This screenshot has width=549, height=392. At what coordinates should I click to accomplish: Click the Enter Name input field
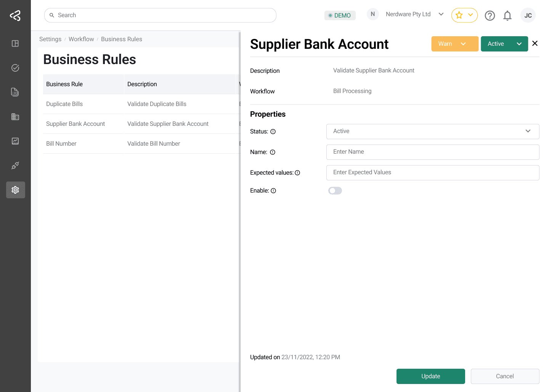pyautogui.click(x=433, y=152)
